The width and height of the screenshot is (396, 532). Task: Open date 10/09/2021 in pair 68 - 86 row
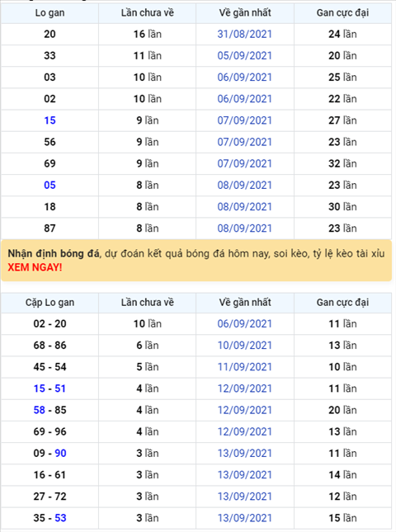(x=245, y=346)
